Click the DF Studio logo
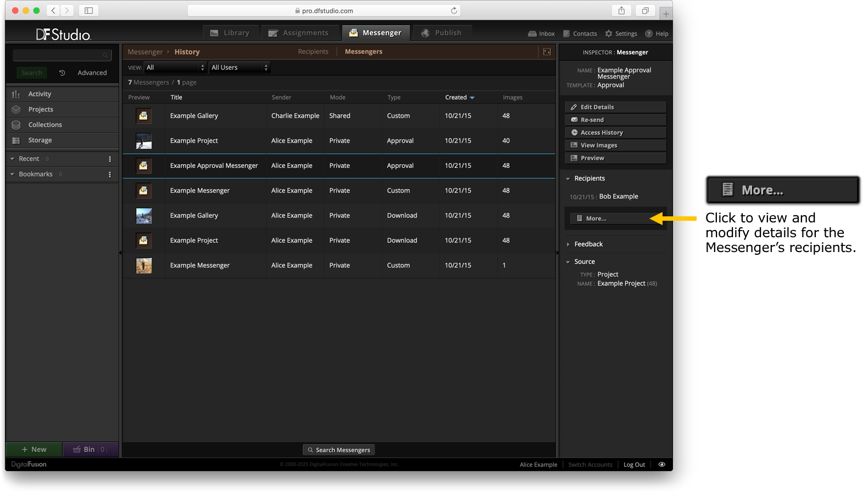Image resolution: width=868 pixels, height=492 pixels. click(63, 35)
